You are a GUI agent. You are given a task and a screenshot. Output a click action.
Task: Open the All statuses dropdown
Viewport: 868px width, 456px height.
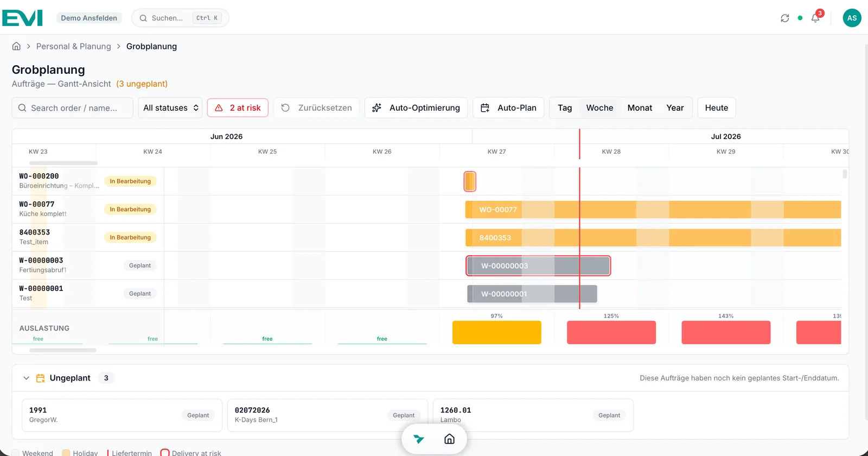coord(170,107)
